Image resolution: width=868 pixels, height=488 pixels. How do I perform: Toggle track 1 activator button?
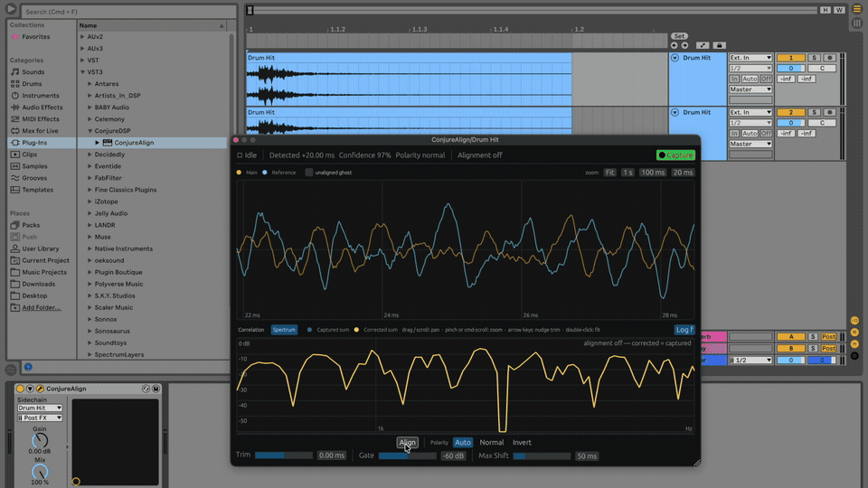790,58
